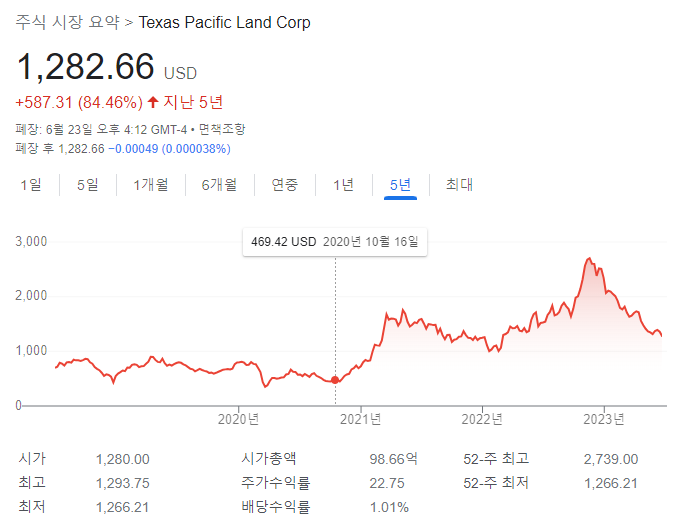Click the 시가 value 1,280.00
The height and width of the screenshot is (530, 683).
[123, 459]
